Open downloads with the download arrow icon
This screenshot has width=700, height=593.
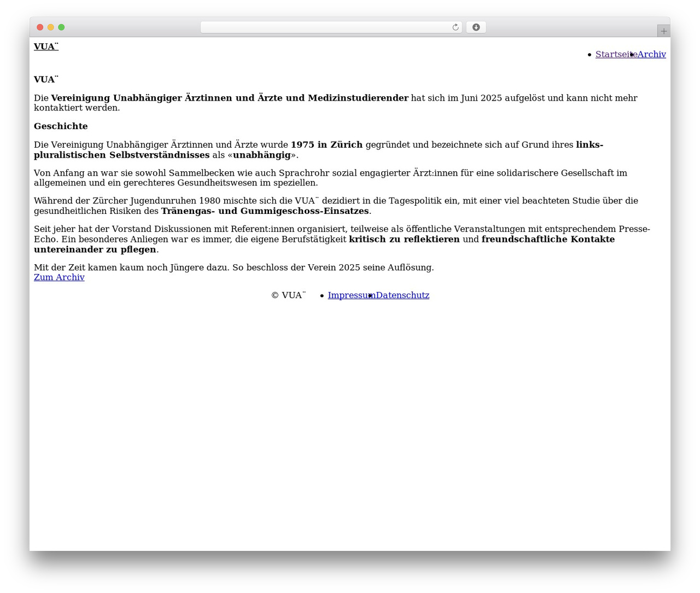coord(476,27)
